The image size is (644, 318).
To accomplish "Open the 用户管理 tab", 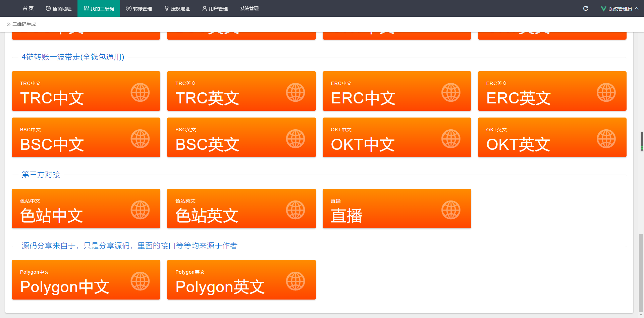I will 215,8.
